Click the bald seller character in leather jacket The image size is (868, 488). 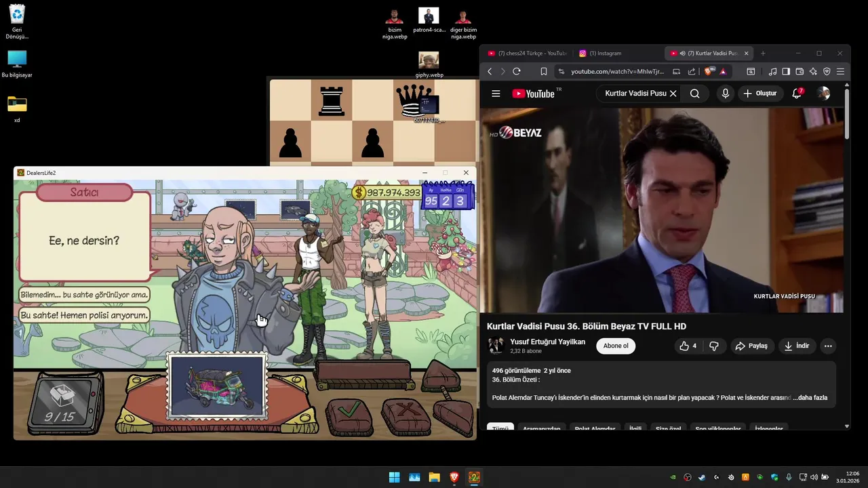pyautogui.click(x=234, y=285)
